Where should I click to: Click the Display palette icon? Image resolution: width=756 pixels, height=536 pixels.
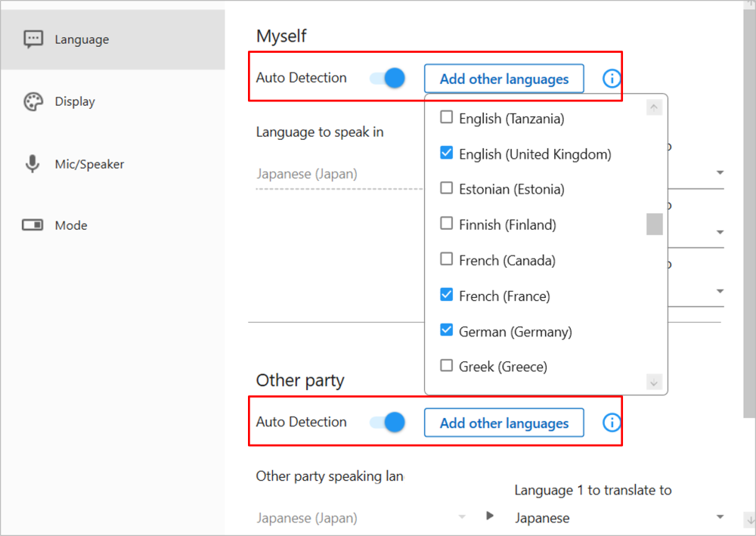tap(33, 102)
